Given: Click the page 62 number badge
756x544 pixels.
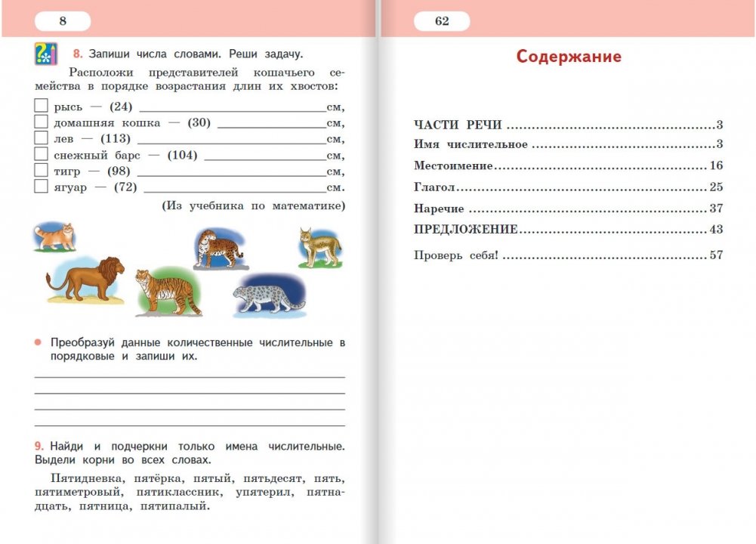Looking at the screenshot, I should pos(442,21).
